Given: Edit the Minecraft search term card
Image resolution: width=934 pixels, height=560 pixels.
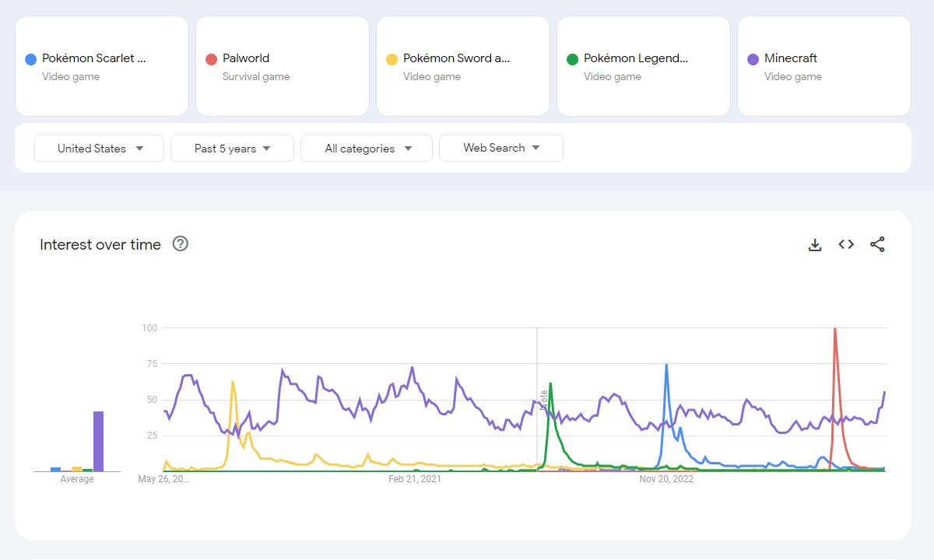Looking at the screenshot, I should (824, 66).
